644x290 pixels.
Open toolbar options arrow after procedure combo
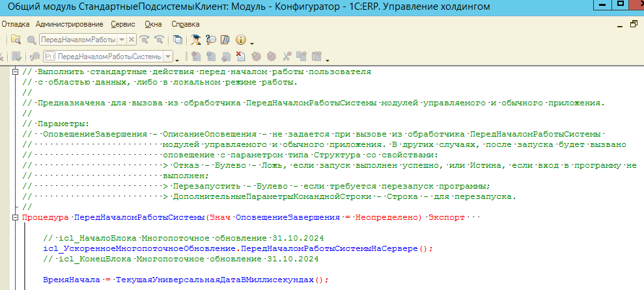(177, 59)
